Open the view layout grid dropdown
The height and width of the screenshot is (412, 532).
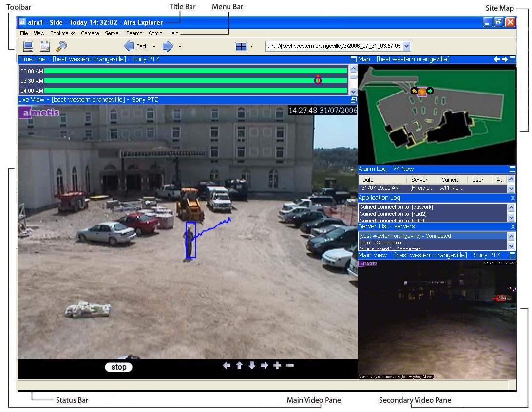point(251,47)
